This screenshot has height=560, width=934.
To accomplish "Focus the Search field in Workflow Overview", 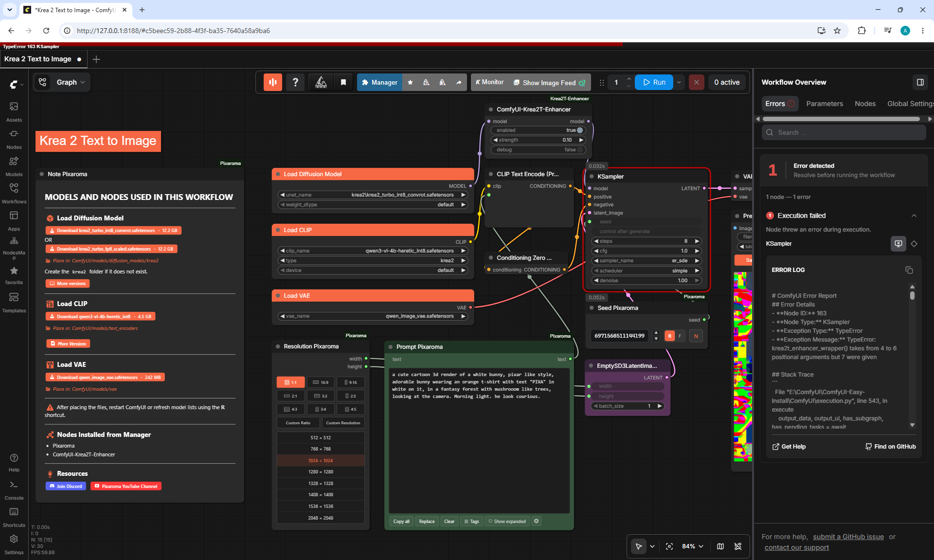I will 844,132.
